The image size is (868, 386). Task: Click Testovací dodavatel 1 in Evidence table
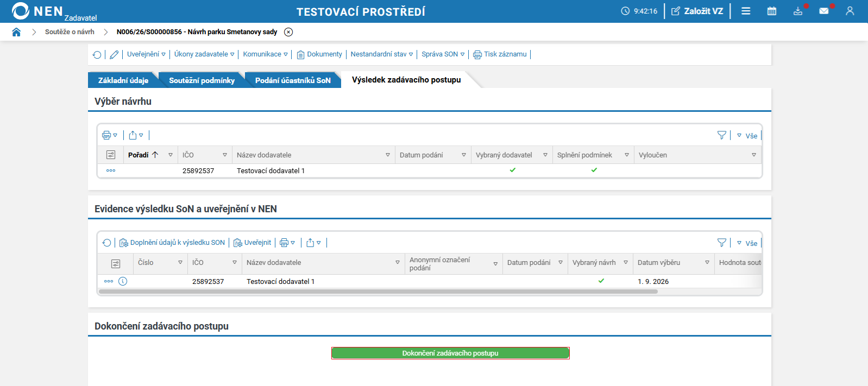[x=280, y=281]
